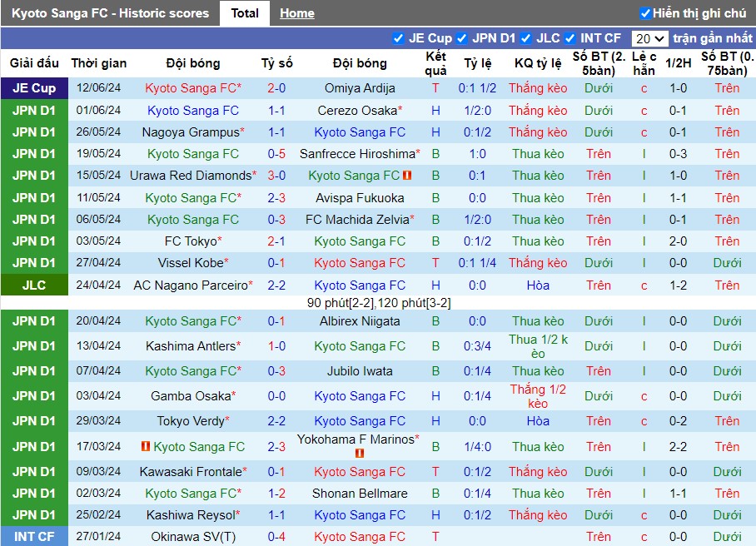
Task: Open Jubilo Iwata team link
Action: pyautogui.click(x=360, y=371)
